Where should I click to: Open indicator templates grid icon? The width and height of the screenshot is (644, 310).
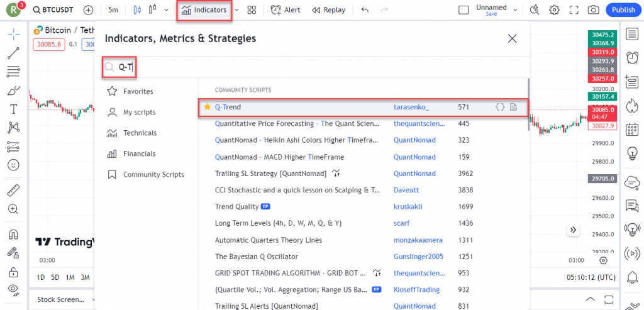(252, 10)
